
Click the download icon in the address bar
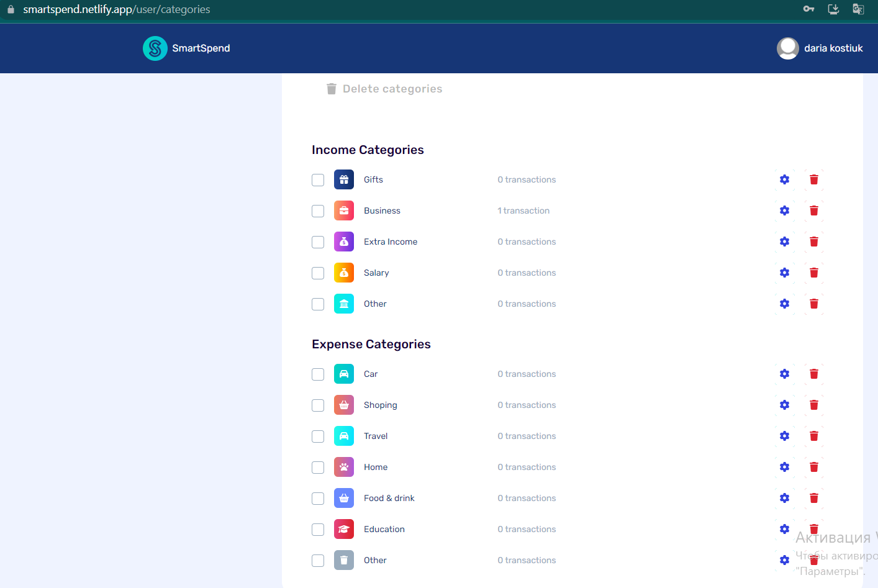click(833, 9)
